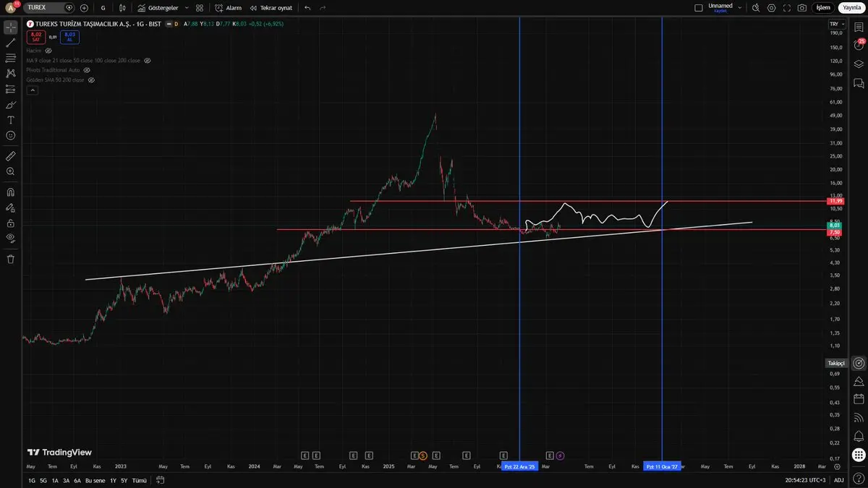Select the text annotation tool
Image resolution: width=868 pixels, height=488 pixels.
(x=11, y=120)
